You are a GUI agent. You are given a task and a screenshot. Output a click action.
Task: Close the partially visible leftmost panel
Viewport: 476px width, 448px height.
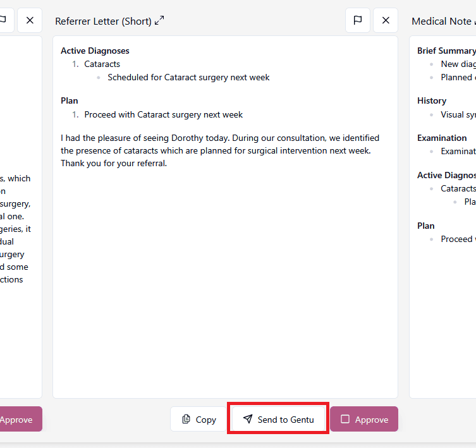click(30, 20)
